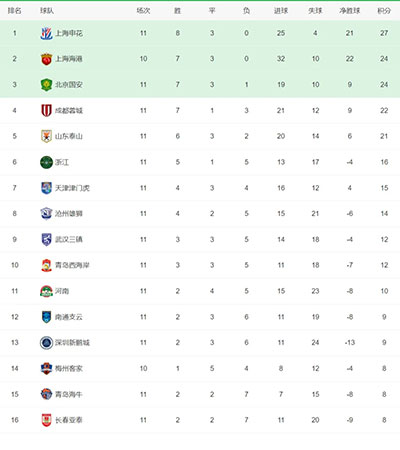Click the 深圳新鹏城 circular logo
400x450 pixels.
click(x=46, y=343)
